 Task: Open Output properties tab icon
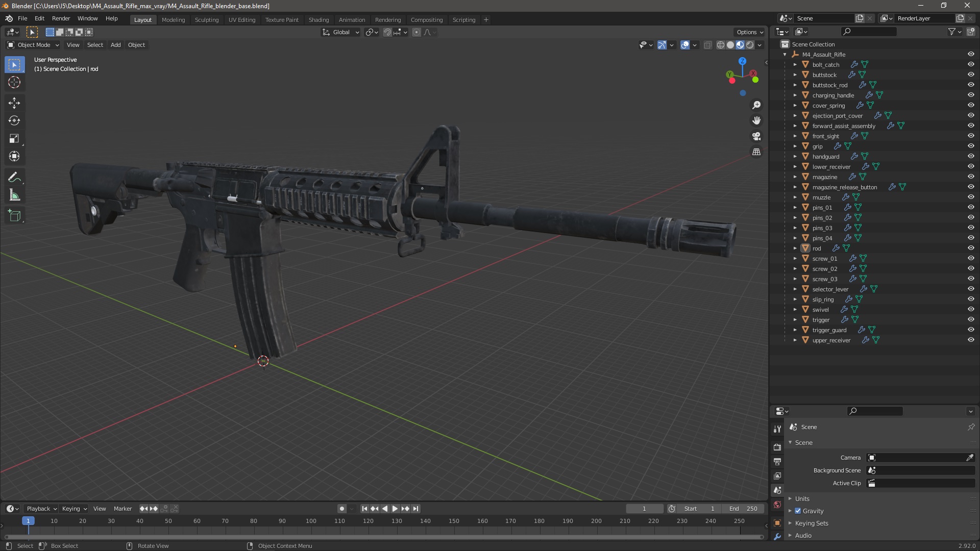tap(777, 461)
